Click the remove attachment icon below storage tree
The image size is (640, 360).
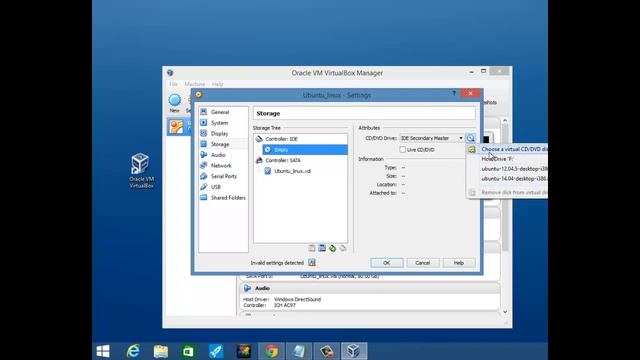(x=343, y=248)
